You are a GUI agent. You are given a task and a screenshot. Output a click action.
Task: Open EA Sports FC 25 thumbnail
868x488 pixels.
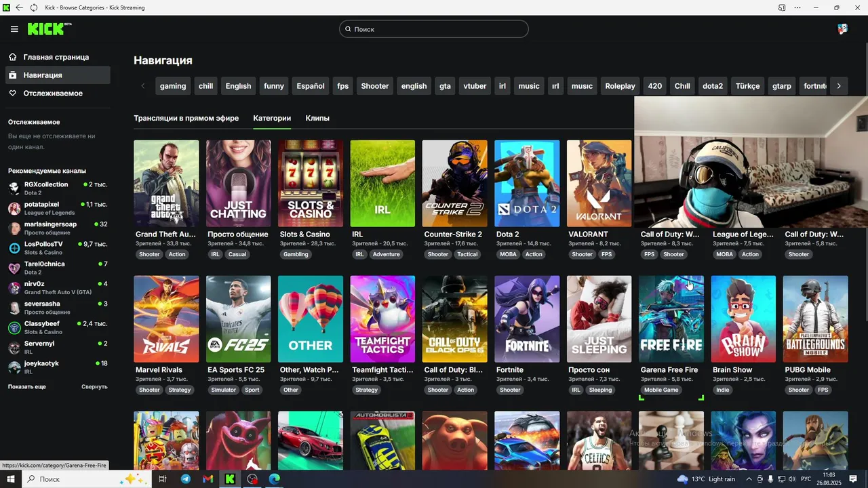click(x=239, y=319)
